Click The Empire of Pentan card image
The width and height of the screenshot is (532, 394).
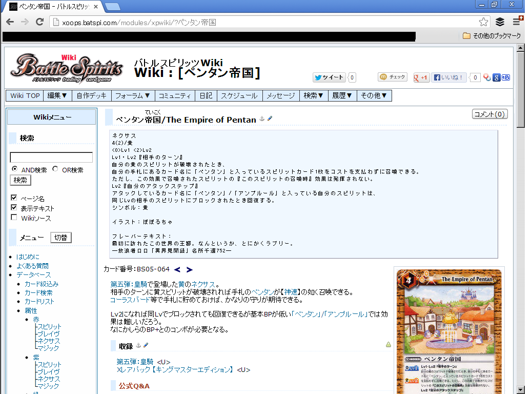[x=449, y=331]
